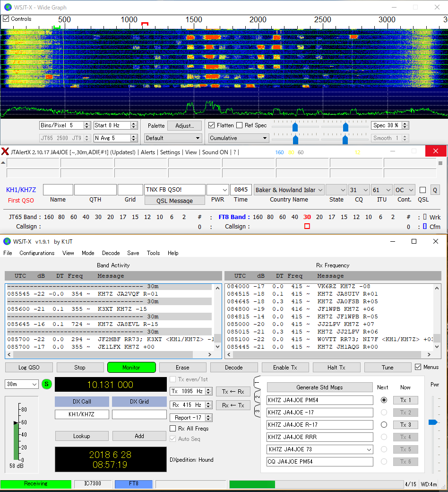Open the CQ zone 31 dropdown
The width and height of the screenshot is (448, 492).
[359, 190]
